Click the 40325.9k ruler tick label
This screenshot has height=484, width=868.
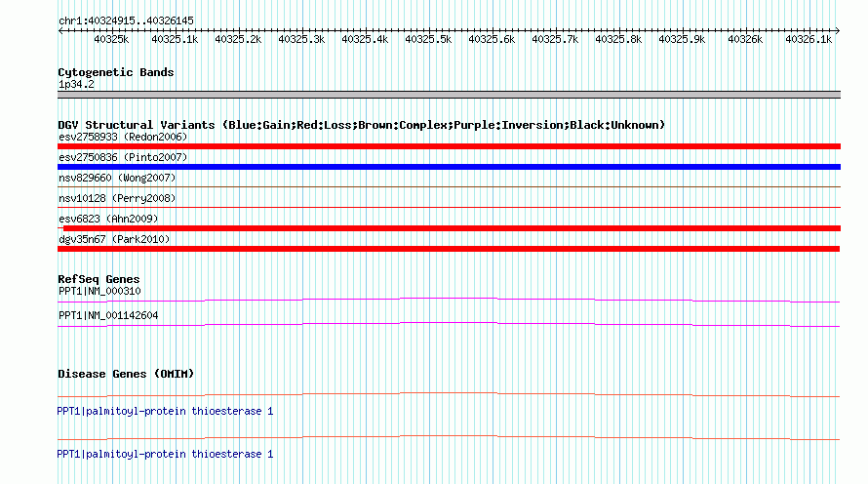click(682, 39)
